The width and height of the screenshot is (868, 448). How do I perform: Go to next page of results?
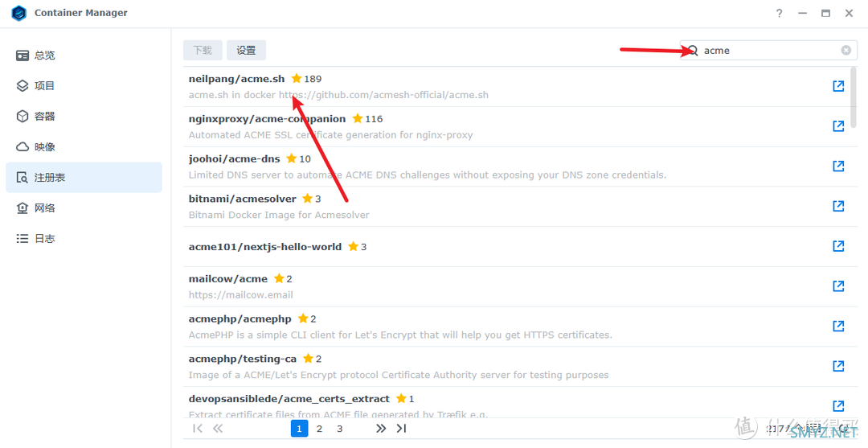coord(381,428)
